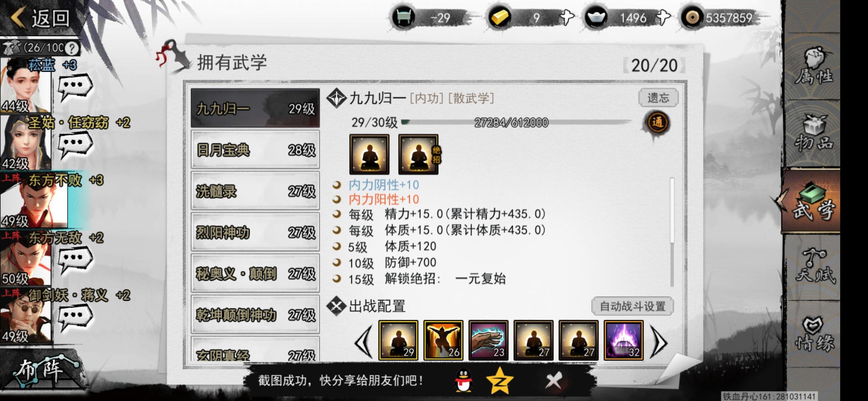Open the help question mark next to 26/100
This screenshot has width=868, height=401.
(72, 48)
